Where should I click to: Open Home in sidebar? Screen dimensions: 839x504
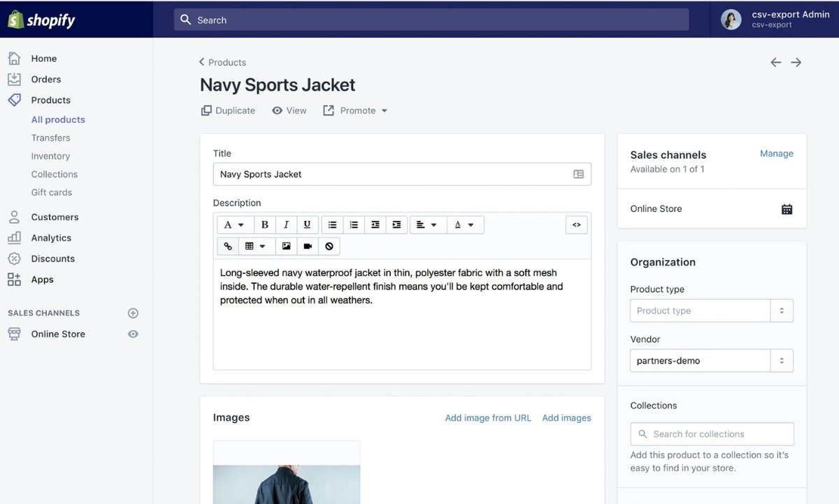click(44, 59)
